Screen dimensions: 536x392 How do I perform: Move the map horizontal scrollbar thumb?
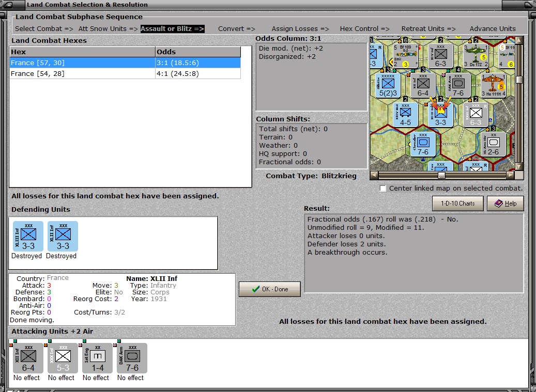click(441, 175)
